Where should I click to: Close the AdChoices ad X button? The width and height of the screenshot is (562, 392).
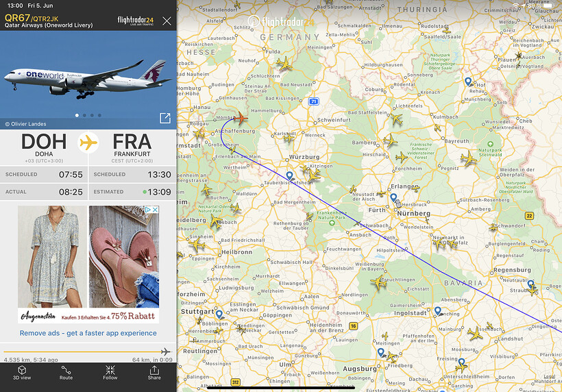155,210
